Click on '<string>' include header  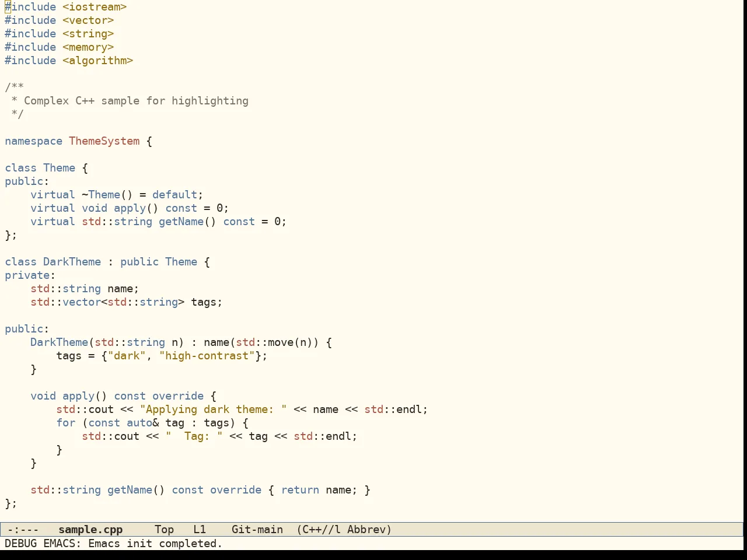coord(88,34)
